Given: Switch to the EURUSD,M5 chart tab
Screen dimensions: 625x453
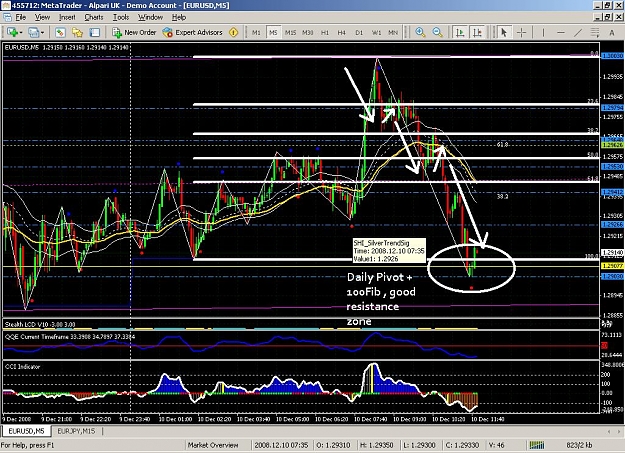Looking at the screenshot, I should 26,431.
